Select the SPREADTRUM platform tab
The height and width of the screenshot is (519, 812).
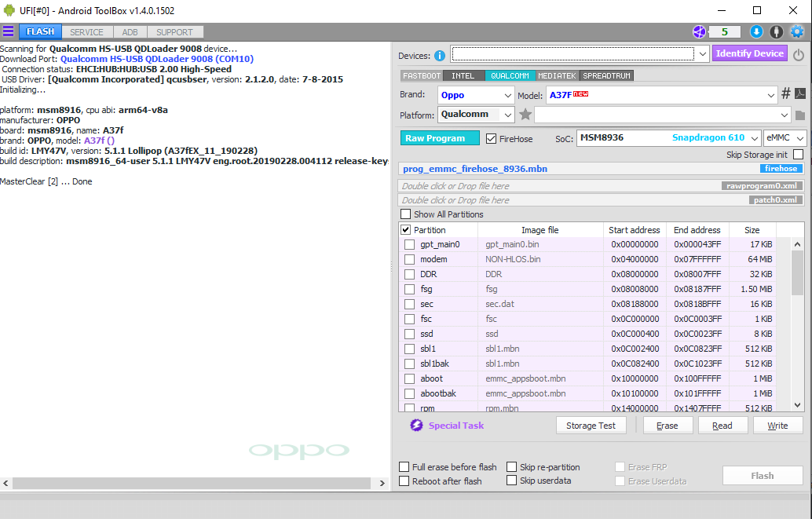tap(606, 75)
